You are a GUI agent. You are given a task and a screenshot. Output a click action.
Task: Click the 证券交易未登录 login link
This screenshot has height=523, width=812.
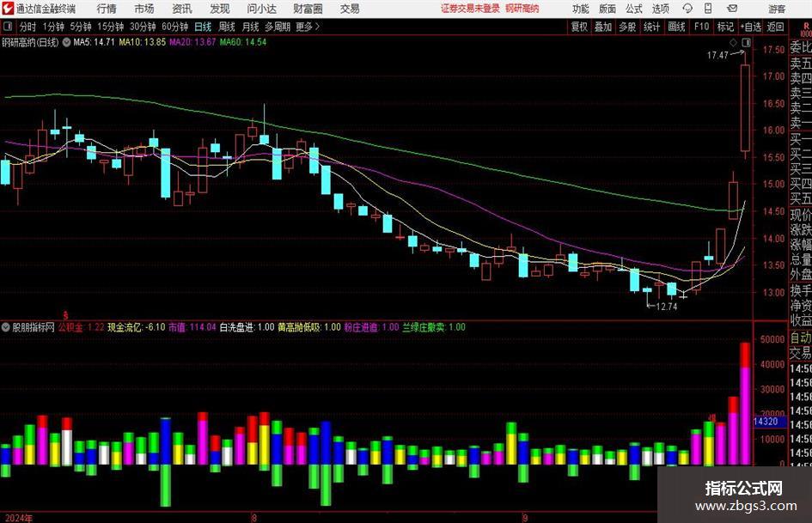coord(470,9)
